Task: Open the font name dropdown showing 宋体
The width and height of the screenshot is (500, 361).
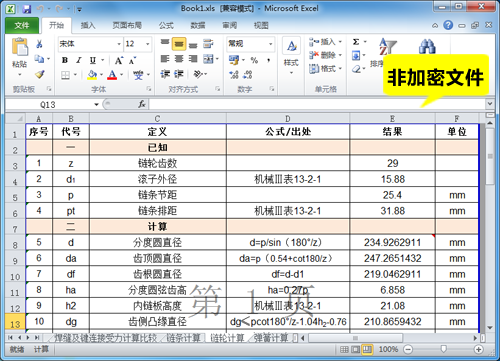Action: (x=90, y=44)
